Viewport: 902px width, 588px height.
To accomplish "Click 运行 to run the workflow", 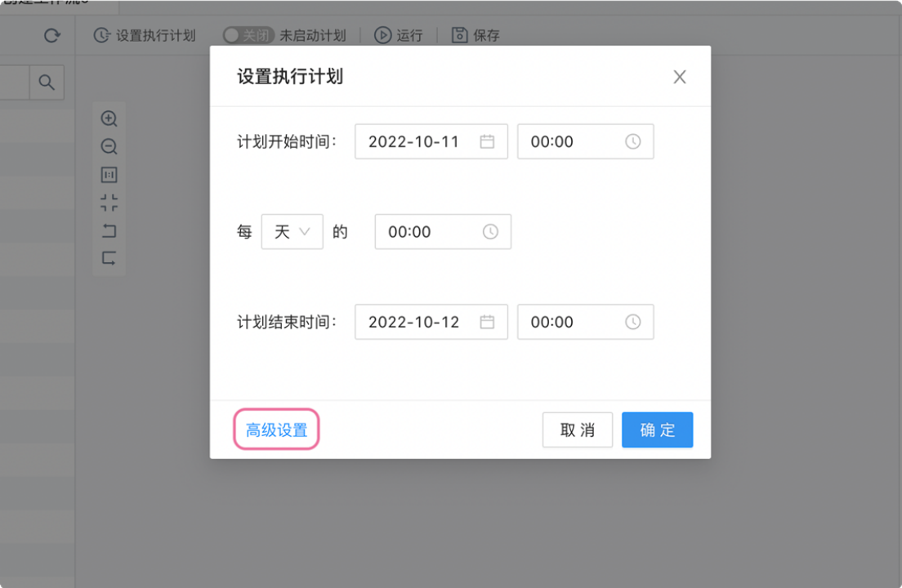I will point(399,36).
